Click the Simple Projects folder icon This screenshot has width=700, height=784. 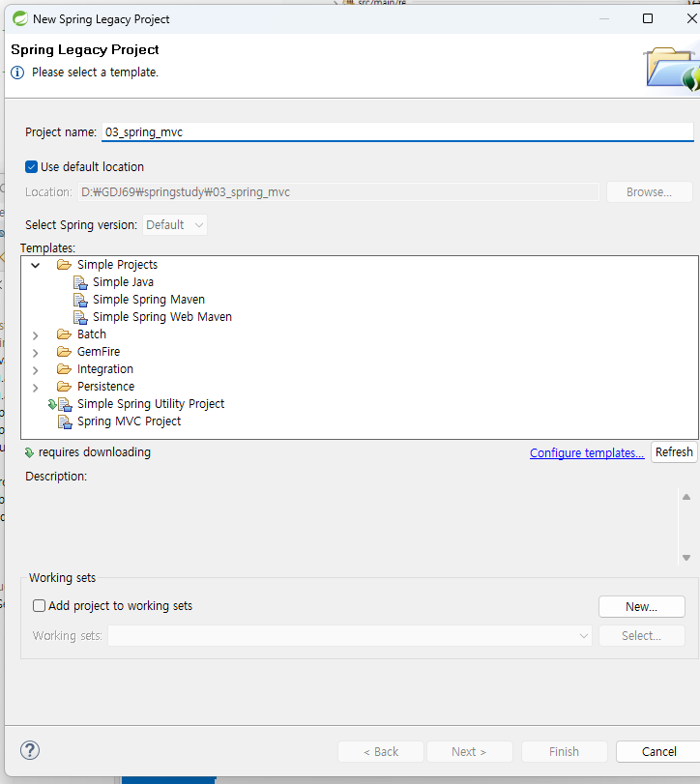tap(64, 265)
